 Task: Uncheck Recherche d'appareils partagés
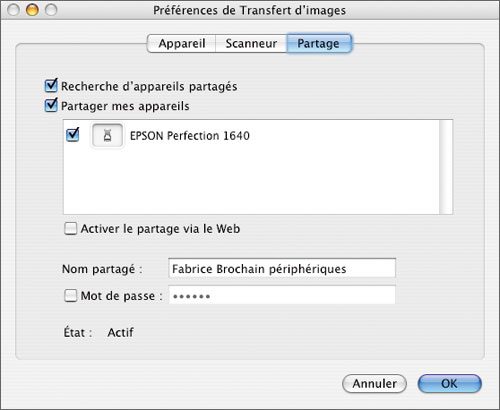(x=51, y=86)
